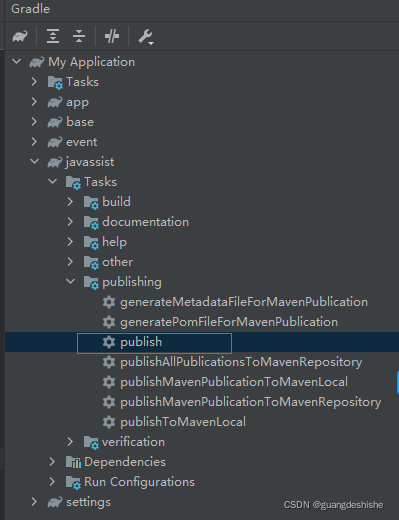The width and height of the screenshot is (399, 520).
Task: Click gear icon beside generatePomFileForMavenPublication
Action: tap(109, 322)
